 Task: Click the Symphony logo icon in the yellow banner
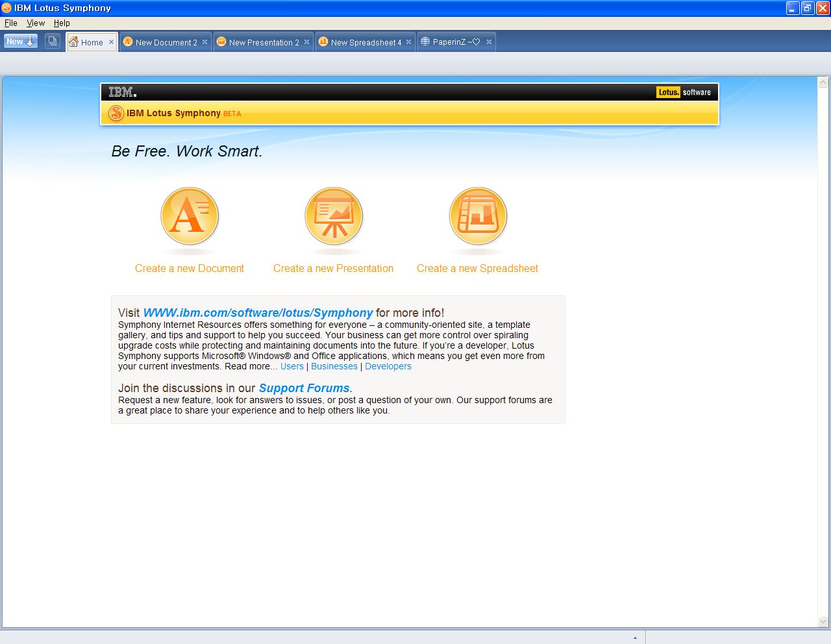[116, 113]
